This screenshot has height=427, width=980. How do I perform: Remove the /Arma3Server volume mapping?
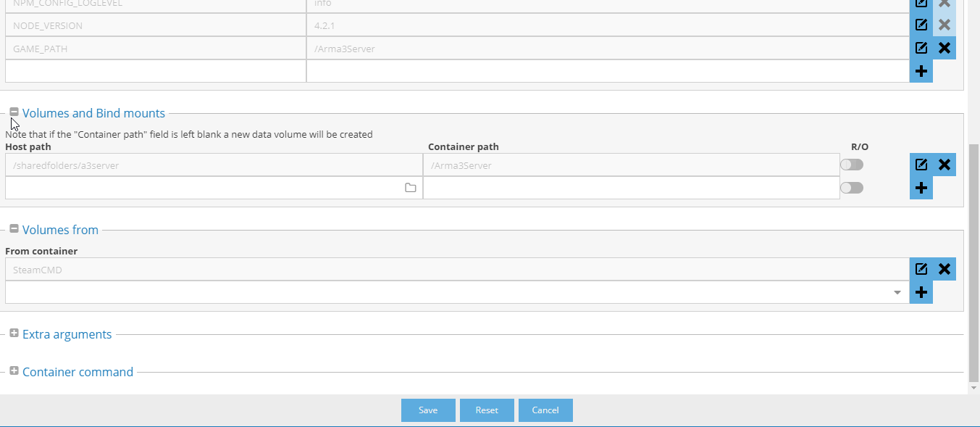point(944,164)
